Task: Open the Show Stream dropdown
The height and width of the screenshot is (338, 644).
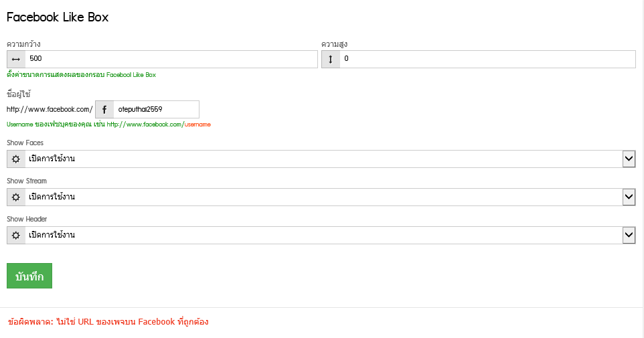Action: 321,197
